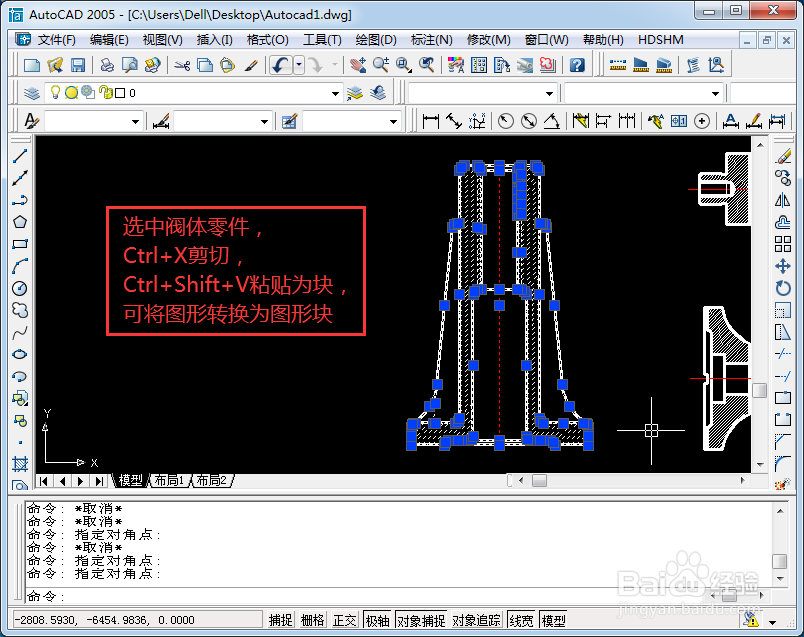Toggle 线宽 lineweight display
Viewport: 804px width, 637px height.
point(521,620)
